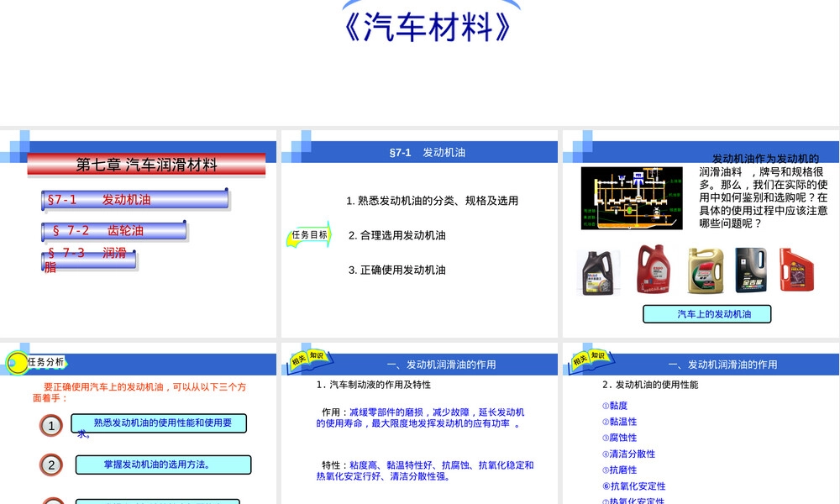Click the bright red Helix oil bottle image
The image size is (840, 504).
pyautogui.click(x=796, y=270)
